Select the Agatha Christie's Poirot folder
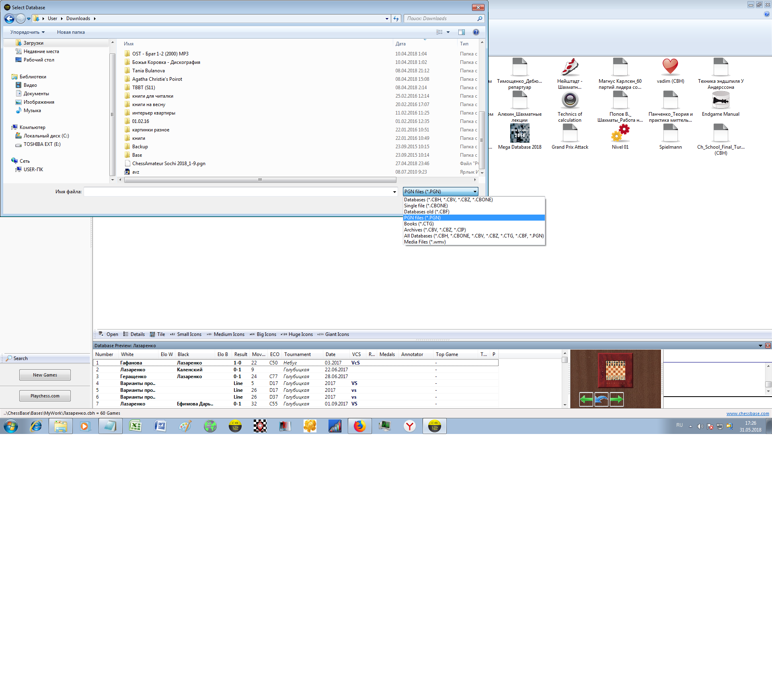772x700 pixels. tap(157, 79)
